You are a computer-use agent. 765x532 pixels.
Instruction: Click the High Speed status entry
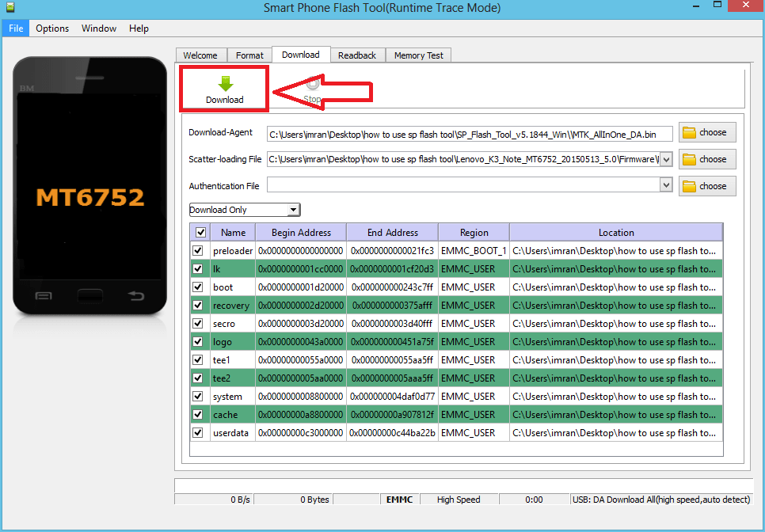click(459, 500)
